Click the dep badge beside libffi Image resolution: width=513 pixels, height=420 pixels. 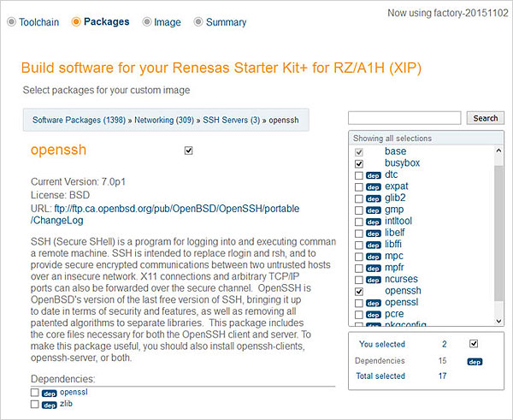374,245
